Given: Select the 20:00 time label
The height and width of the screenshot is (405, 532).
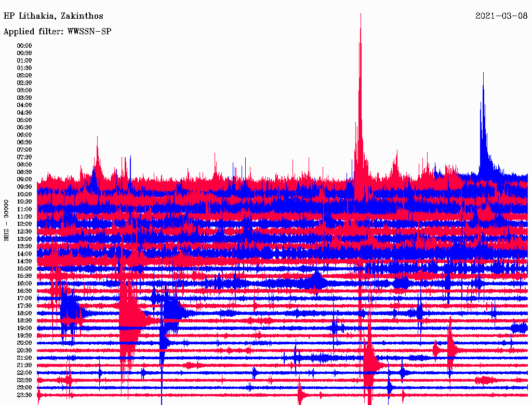Looking at the screenshot, I should click(x=24, y=343).
